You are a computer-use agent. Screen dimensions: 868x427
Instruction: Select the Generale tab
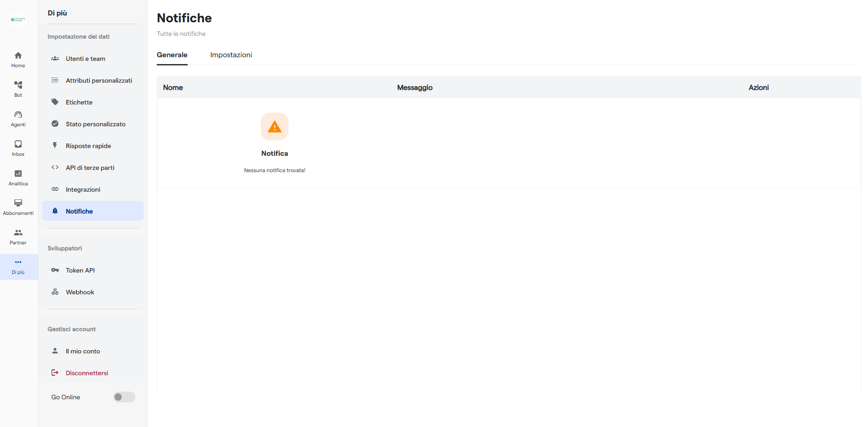point(172,55)
